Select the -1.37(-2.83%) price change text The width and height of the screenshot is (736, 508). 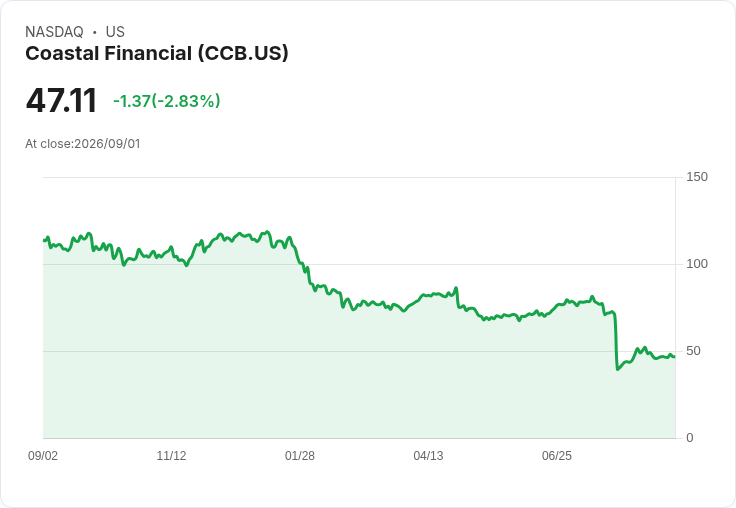[167, 101]
